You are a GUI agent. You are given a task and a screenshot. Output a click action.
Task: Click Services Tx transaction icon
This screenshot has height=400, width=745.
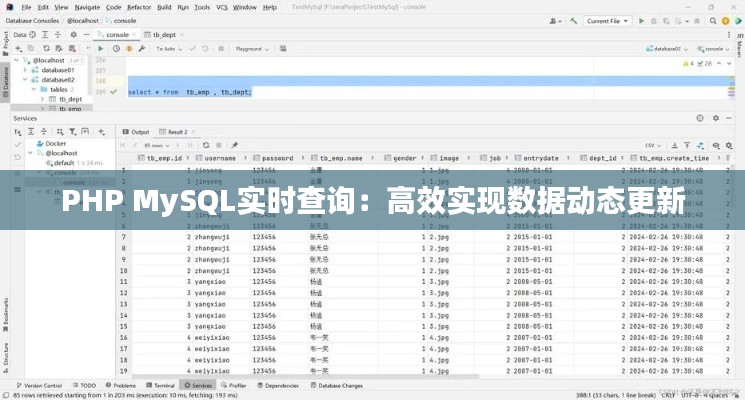pyautogui.click(x=18, y=132)
